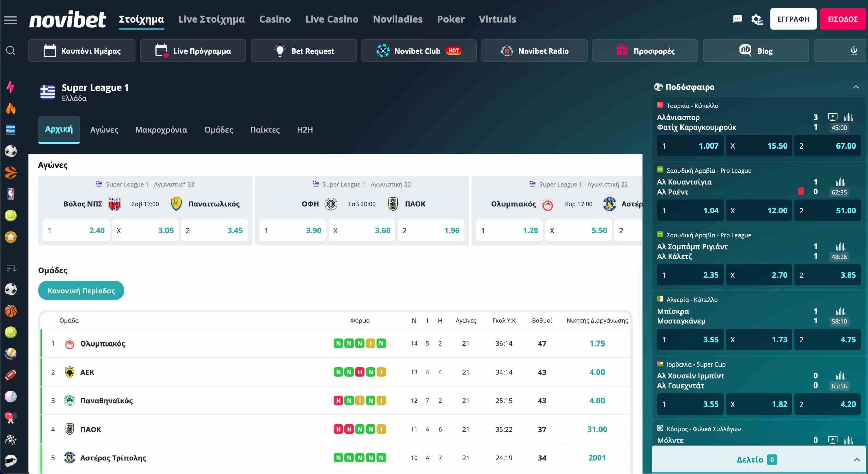Select the NBA sidebar icon
This screenshot has height=474, width=868.
(x=11, y=194)
